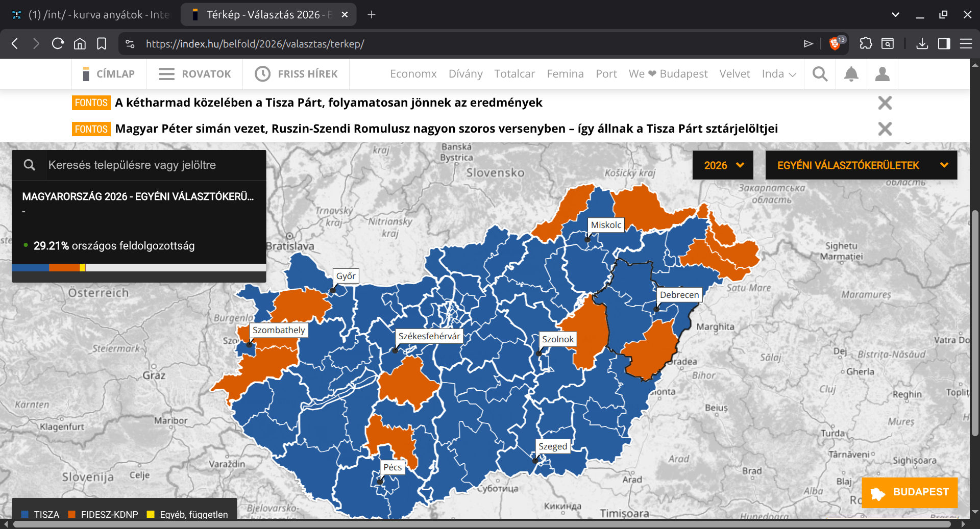Visit We ❤ Budapest link
The width and height of the screenshot is (980, 529).
click(x=668, y=74)
